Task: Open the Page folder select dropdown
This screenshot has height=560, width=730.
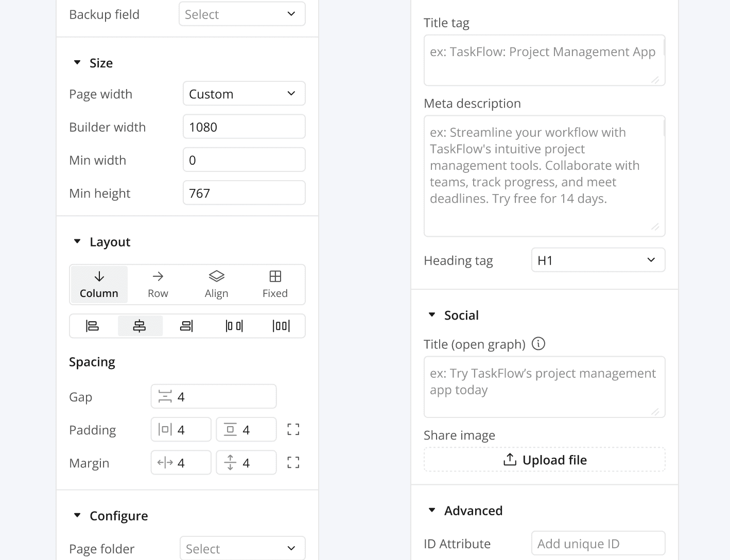Action: (x=242, y=549)
